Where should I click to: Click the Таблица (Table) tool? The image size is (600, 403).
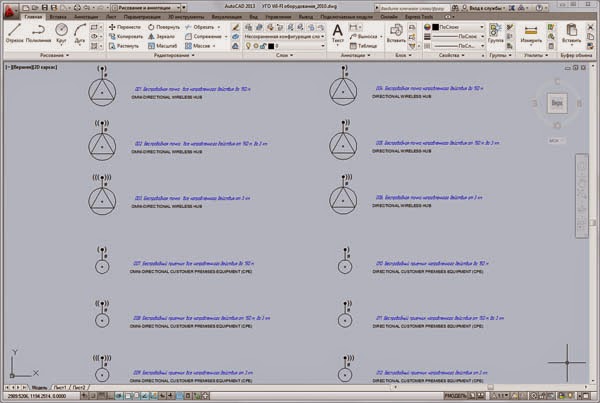click(x=364, y=46)
